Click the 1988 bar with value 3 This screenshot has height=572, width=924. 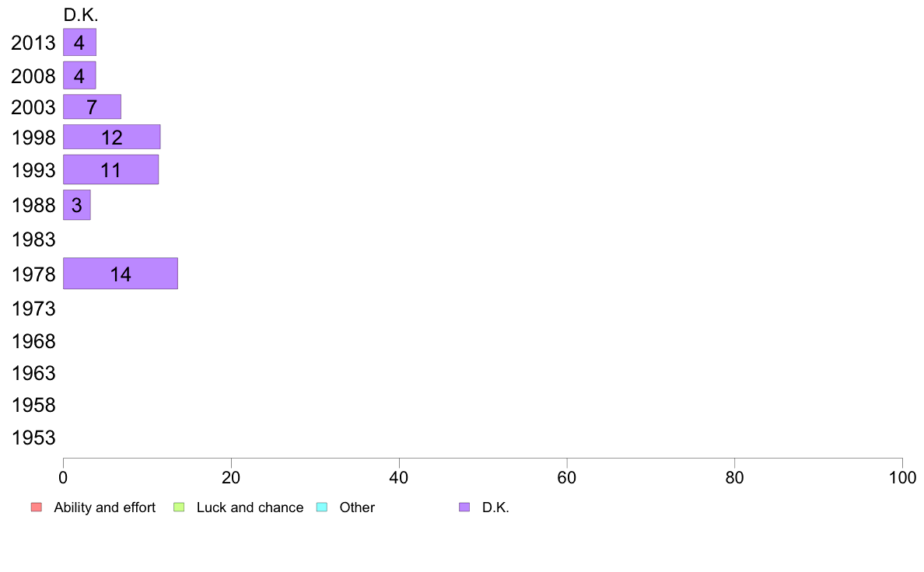76,205
